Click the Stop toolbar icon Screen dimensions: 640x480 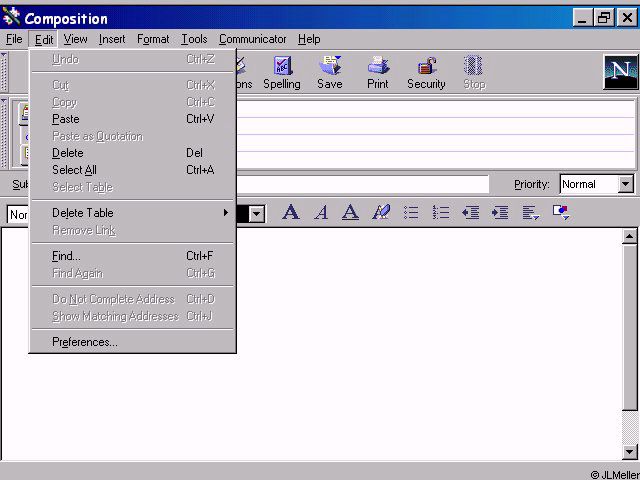[x=474, y=72]
